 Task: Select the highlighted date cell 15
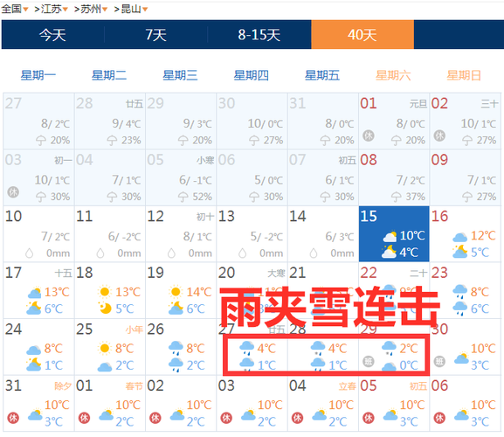pos(394,233)
